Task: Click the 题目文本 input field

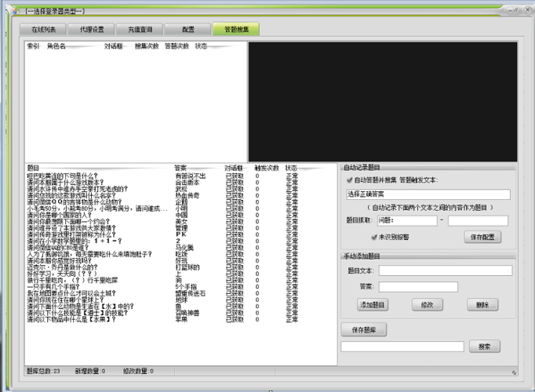Action: pyautogui.click(x=445, y=270)
